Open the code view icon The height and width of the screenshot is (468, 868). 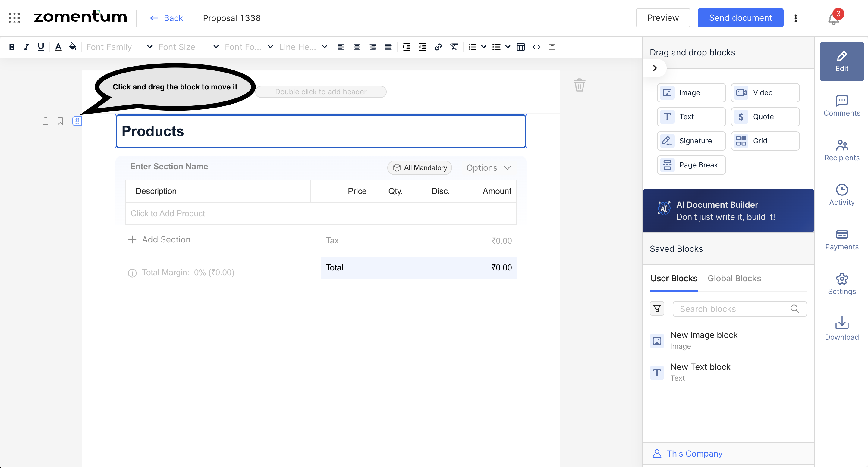click(x=536, y=47)
